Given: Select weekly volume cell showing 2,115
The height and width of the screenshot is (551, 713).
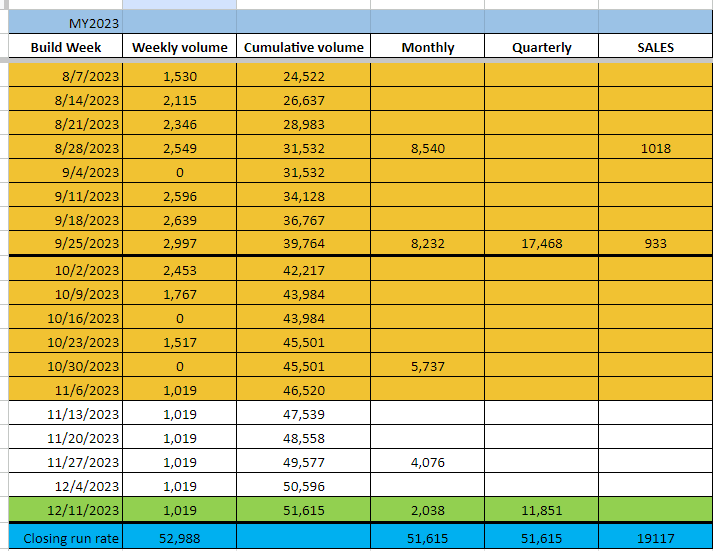Looking at the screenshot, I should [x=180, y=100].
